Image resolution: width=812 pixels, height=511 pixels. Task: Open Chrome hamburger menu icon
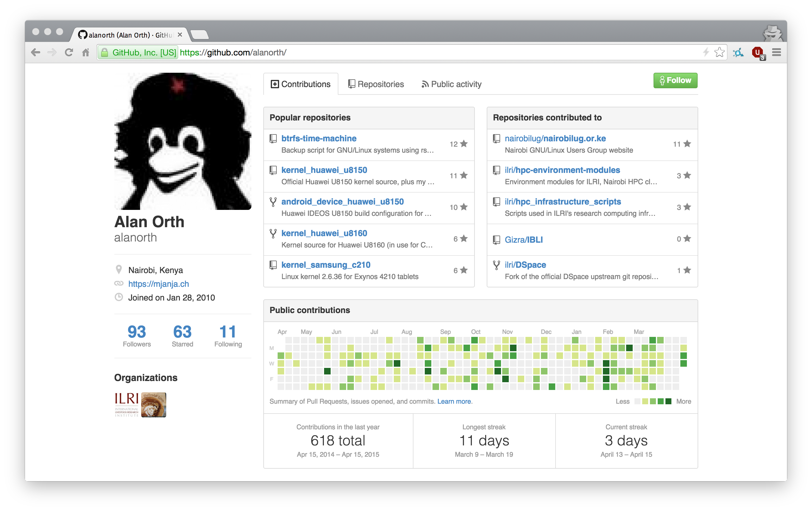776,52
